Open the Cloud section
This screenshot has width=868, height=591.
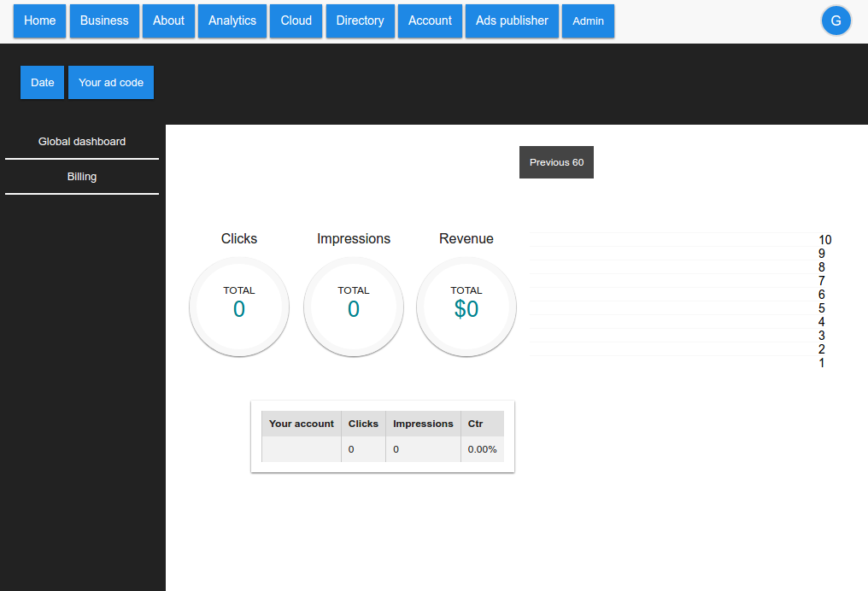click(296, 21)
